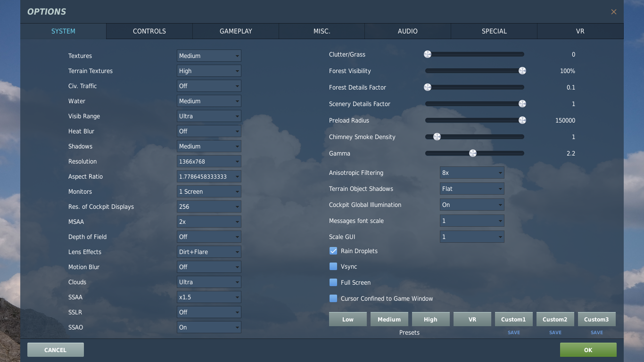Viewport: 644px width, 362px height.
Task: Click the Gamma slider handle
Action: [x=473, y=153]
